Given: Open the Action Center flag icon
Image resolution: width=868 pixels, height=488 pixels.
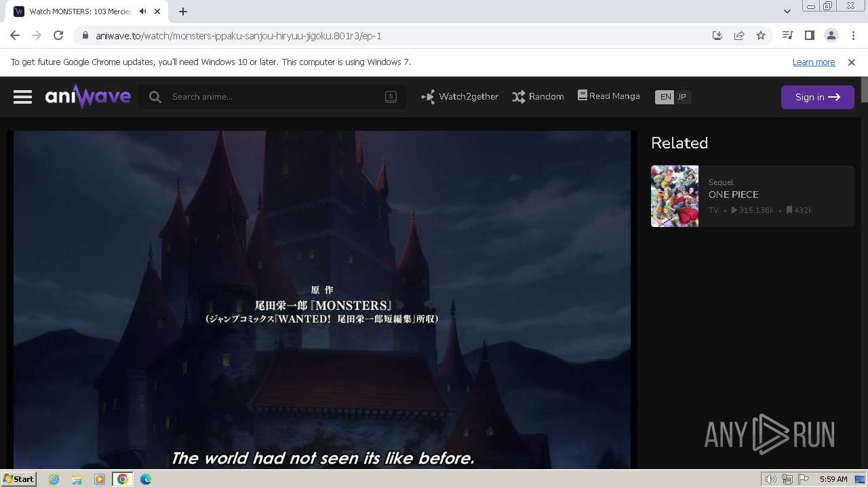Looking at the screenshot, I should 804,479.
